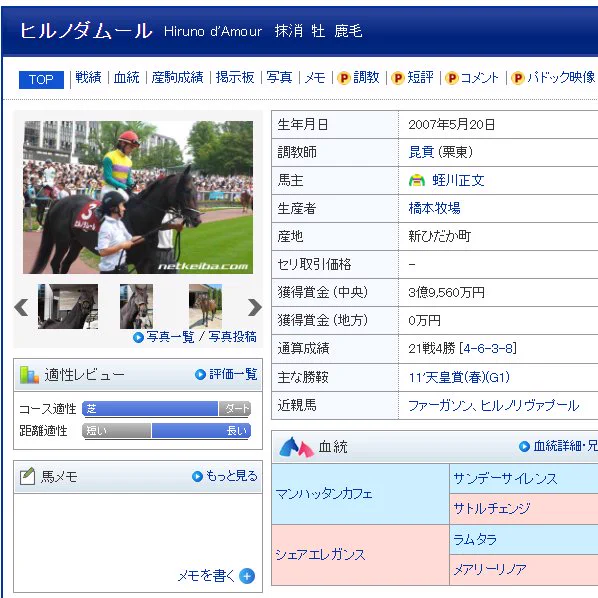Open the 掲示板 tab
Image resolution: width=598 pixels, height=598 pixels.
[235, 77]
